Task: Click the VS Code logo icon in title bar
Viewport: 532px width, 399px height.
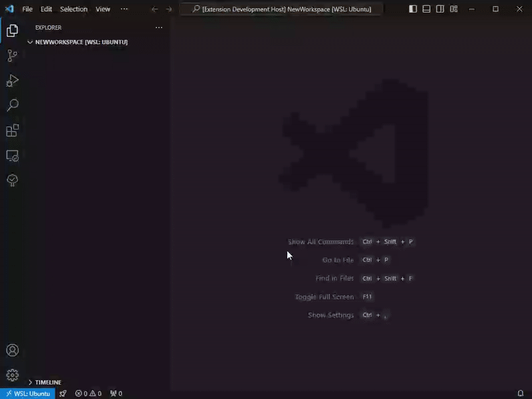Action: coord(9,9)
